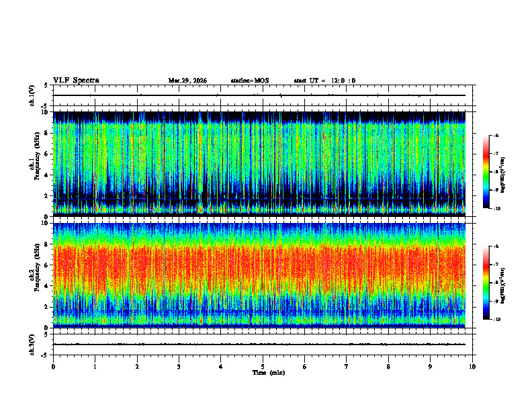Click the time axis tick label "9"
The height and width of the screenshot is (411, 532).
pos(430,367)
